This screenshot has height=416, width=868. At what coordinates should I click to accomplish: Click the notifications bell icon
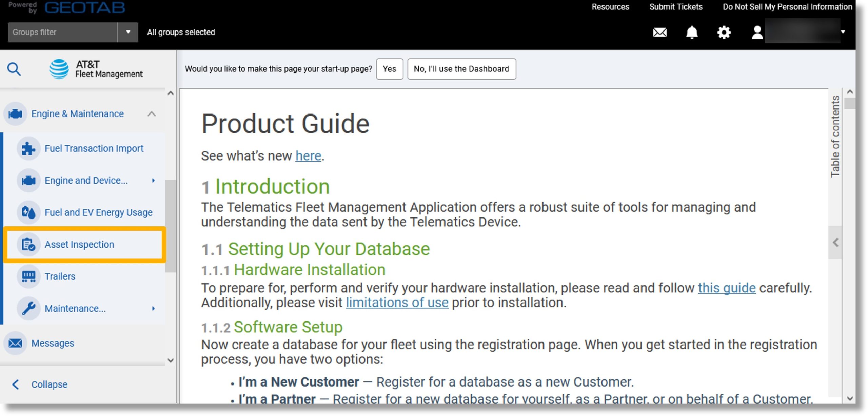click(x=692, y=32)
